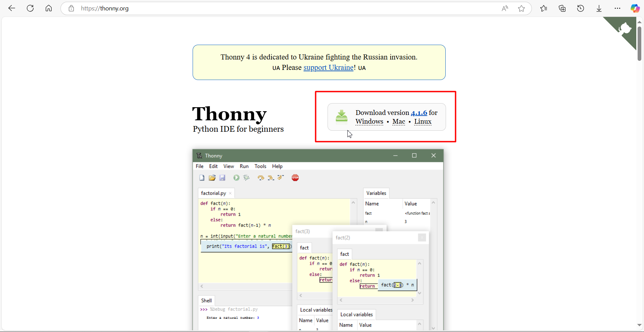644x332 pixels.
Task: Open the Favorites list
Action: click(x=544, y=8)
